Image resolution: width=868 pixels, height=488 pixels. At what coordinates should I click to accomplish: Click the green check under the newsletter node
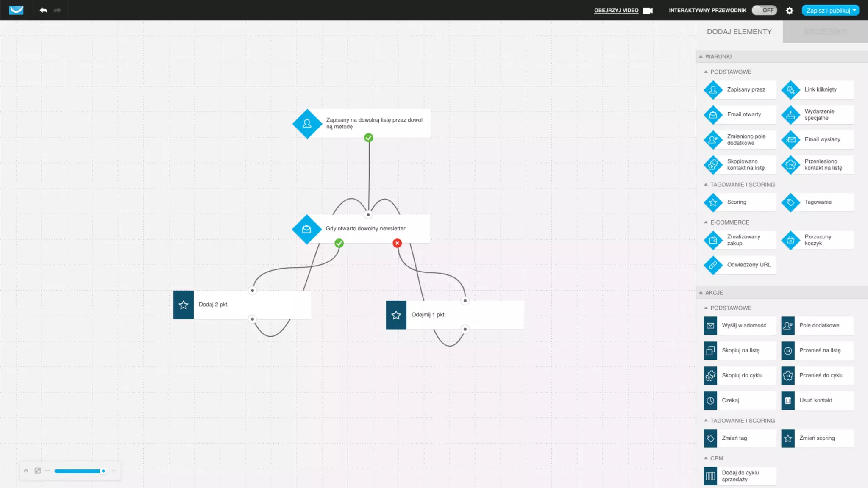pyautogui.click(x=339, y=243)
